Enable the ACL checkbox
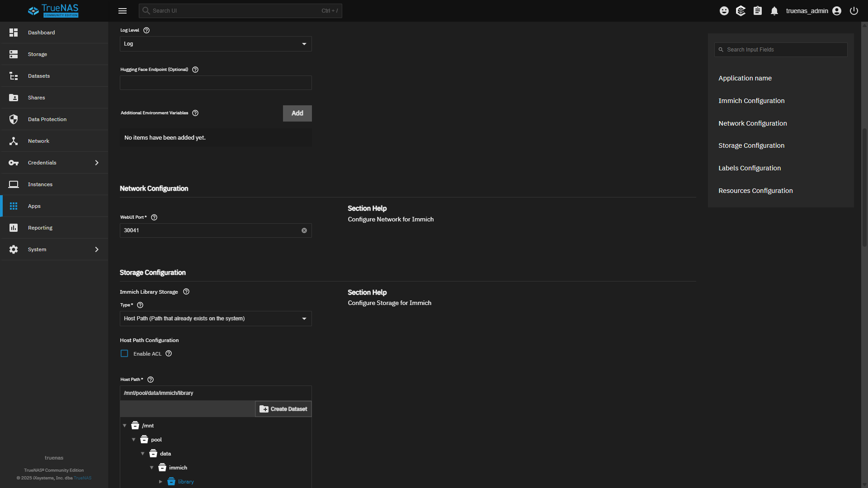This screenshot has height=488, width=868. click(124, 354)
